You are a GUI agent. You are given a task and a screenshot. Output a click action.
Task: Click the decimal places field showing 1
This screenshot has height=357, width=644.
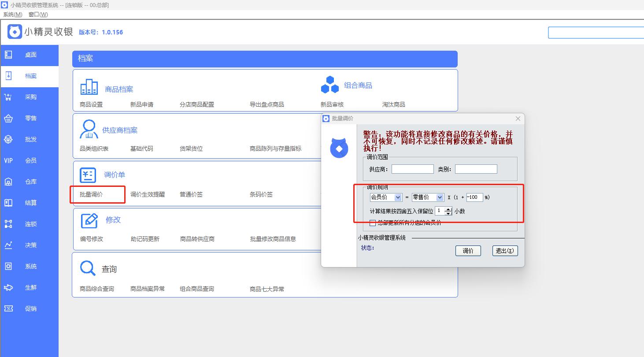pos(440,211)
